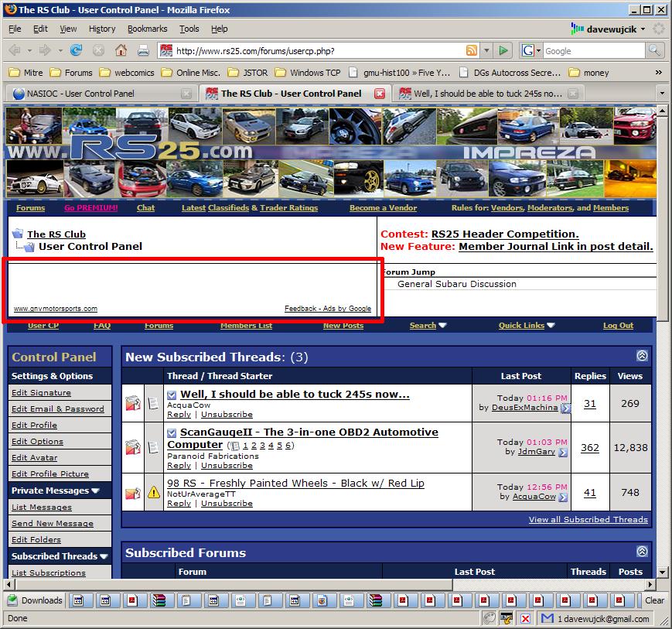Click the red X icon in status bar
This screenshot has height=629, width=672.
tap(525, 618)
